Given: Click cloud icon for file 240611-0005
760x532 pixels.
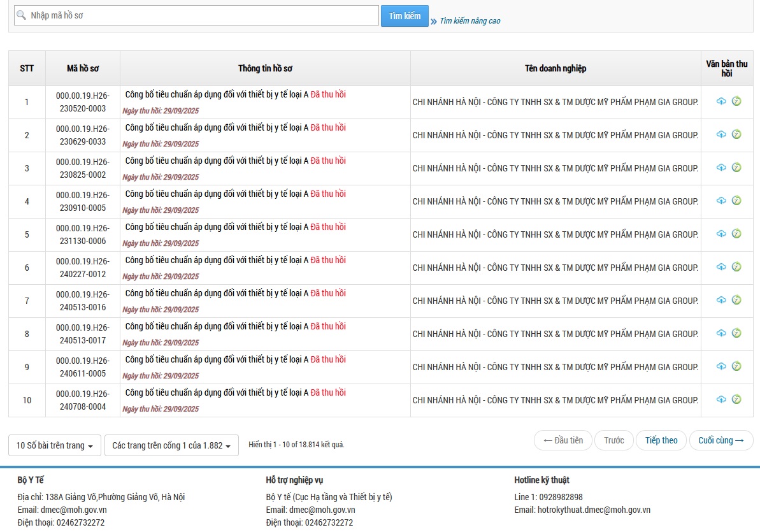Looking at the screenshot, I should (x=721, y=366).
